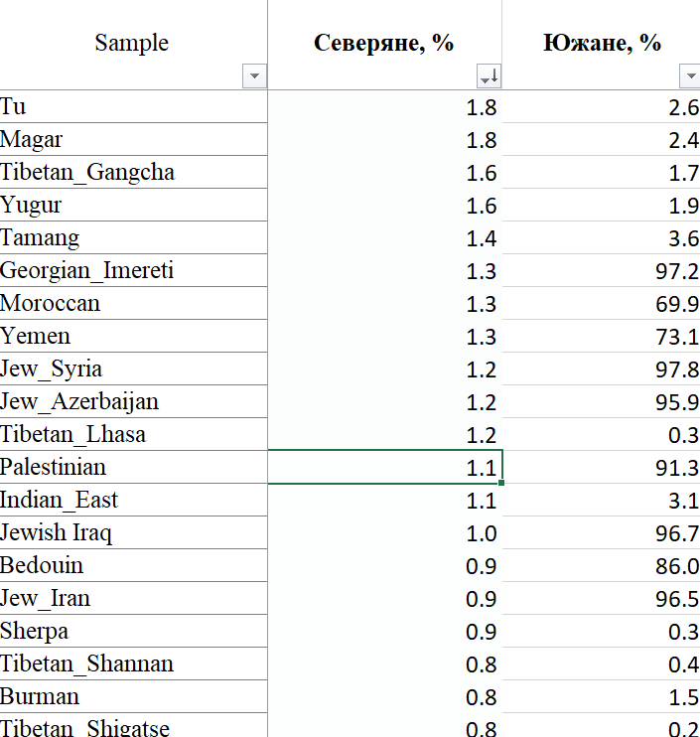This screenshot has height=737, width=700.
Task: Click value 3.1 in Indian_East row
Action: [x=602, y=500]
